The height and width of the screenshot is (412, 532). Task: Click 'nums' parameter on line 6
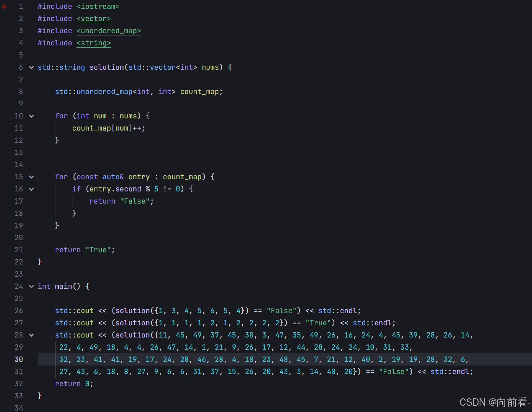tap(210, 67)
